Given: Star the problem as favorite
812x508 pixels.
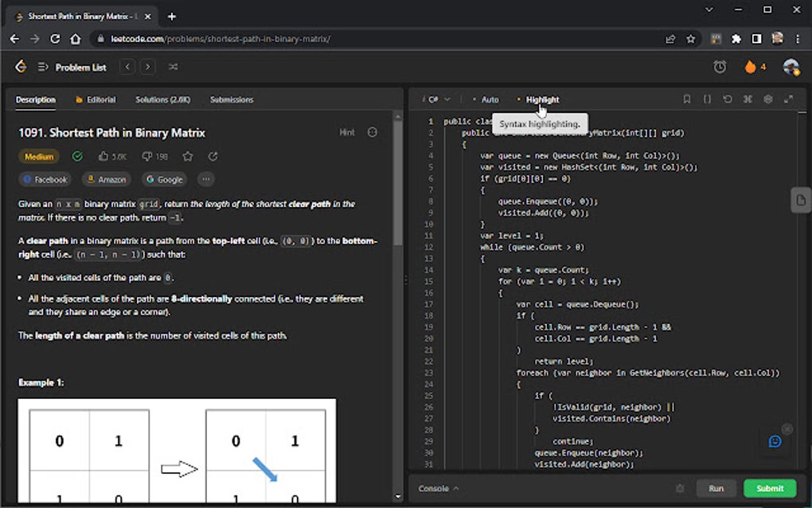Looking at the screenshot, I should 188,157.
